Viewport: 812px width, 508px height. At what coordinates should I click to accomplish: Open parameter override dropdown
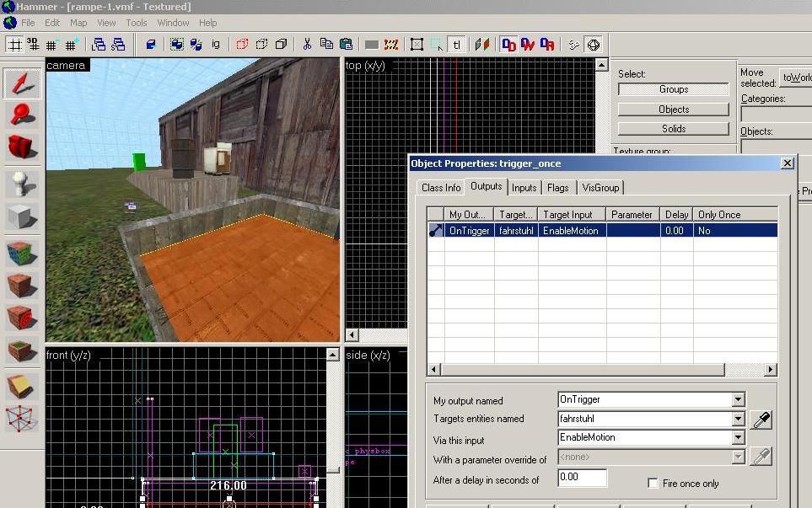pyautogui.click(x=738, y=457)
